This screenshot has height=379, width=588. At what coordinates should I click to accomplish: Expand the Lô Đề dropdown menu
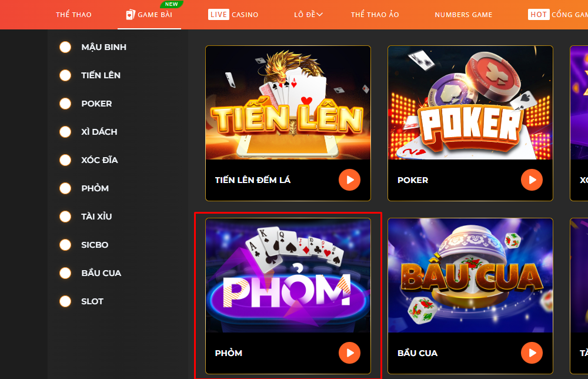(x=308, y=15)
